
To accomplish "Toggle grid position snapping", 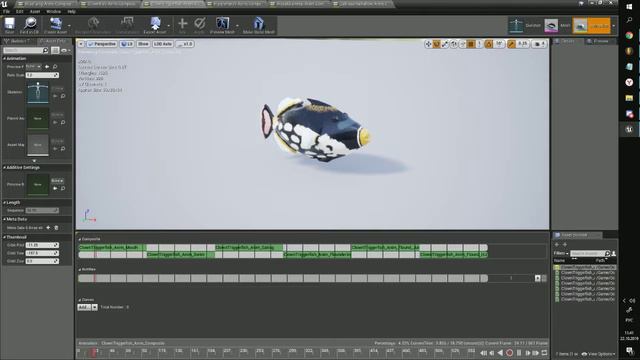I will tap(471, 44).
